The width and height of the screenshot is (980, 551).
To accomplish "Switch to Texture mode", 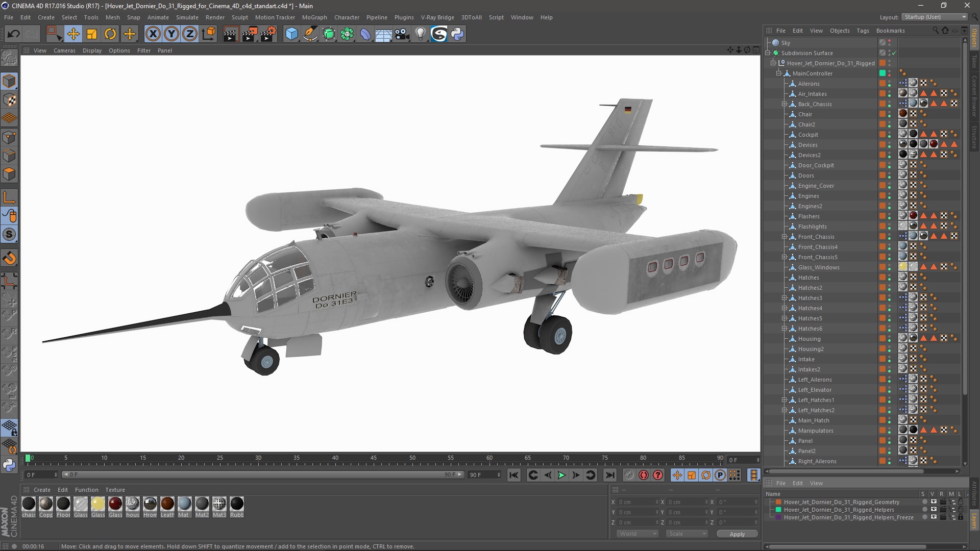I will point(9,100).
